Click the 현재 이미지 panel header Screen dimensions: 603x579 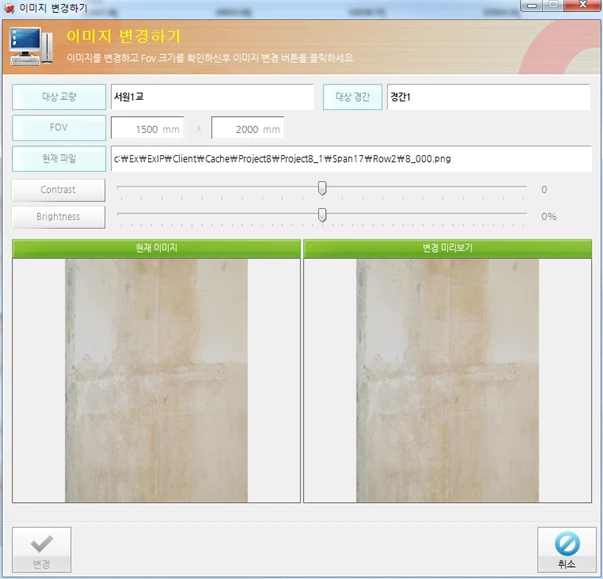156,248
